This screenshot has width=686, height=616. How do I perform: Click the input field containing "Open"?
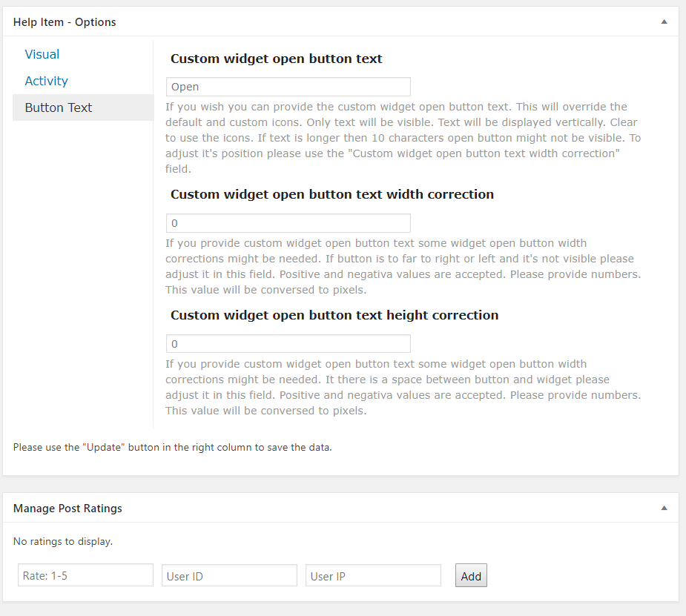pyautogui.click(x=288, y=87)
